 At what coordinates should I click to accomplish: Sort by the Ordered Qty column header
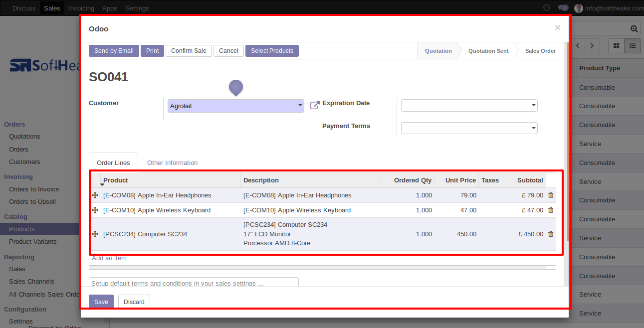coord(408,180)
